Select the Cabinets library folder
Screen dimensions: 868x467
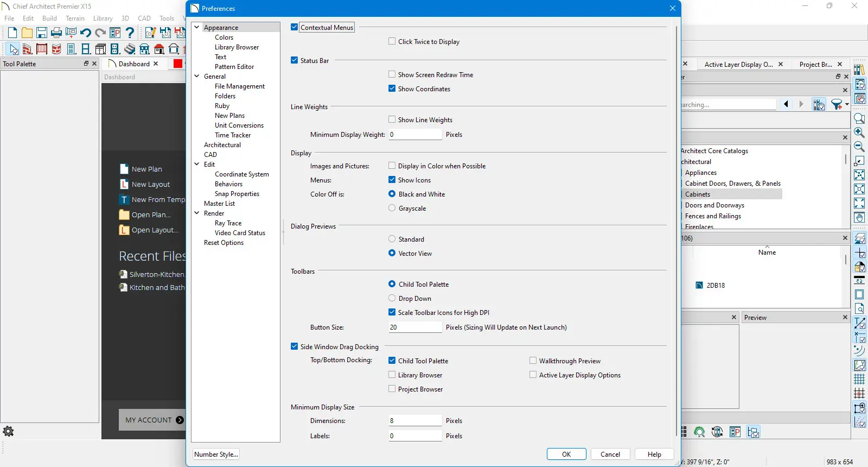[698, 194]
